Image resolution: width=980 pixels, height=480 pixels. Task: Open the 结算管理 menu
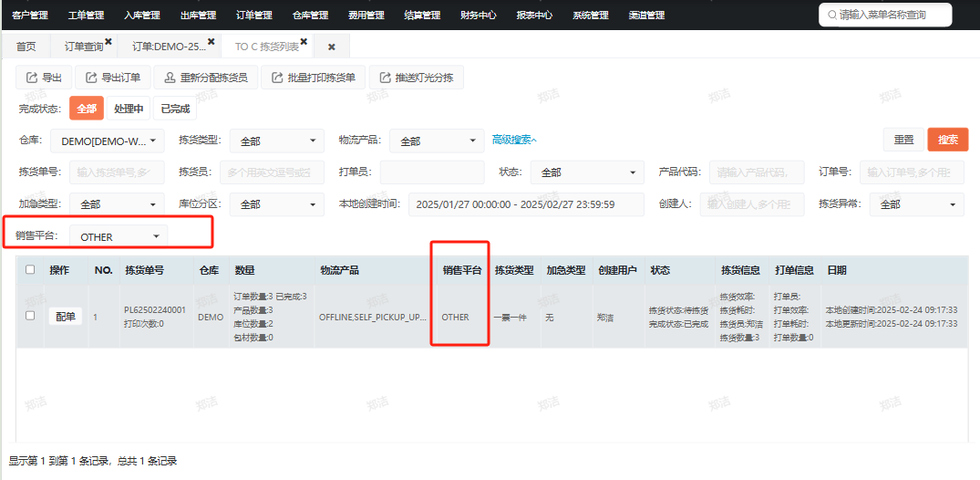pyautogui.click(x=422, y=15)
